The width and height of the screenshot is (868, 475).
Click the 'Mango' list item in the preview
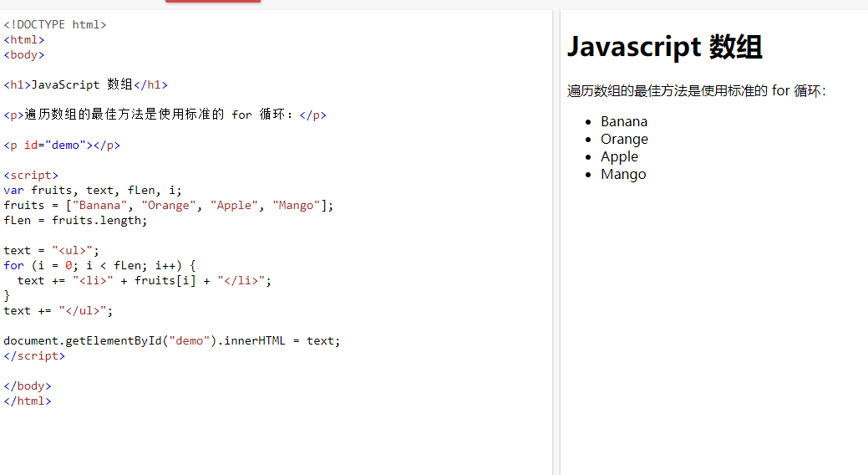click(623, 174)
